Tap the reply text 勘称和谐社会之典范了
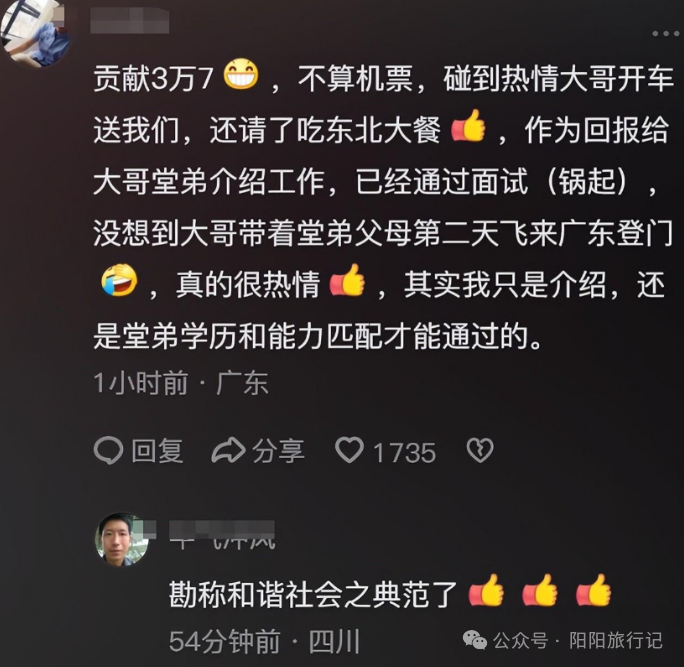 (x=313, y=594)
